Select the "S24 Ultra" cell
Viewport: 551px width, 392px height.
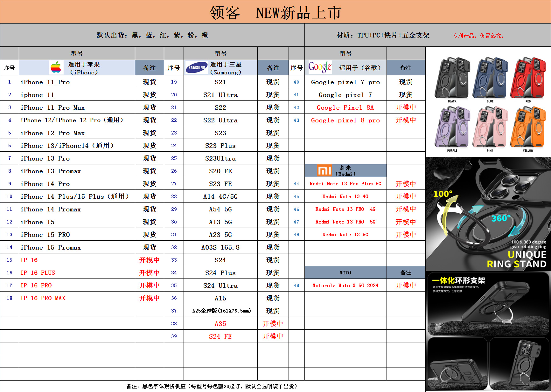point(220,285)
